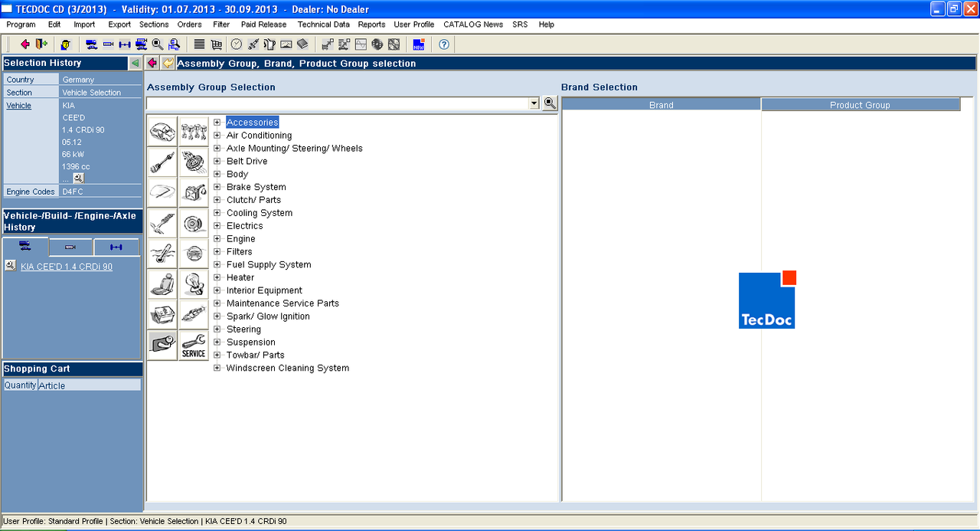Click the magnifying glass search toolbar icon
The image size is (980, 531).
[157, 44]
